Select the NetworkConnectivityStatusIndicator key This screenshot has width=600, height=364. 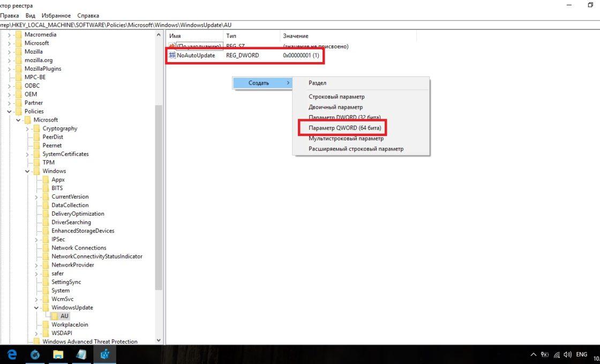[x=97, y=256]
